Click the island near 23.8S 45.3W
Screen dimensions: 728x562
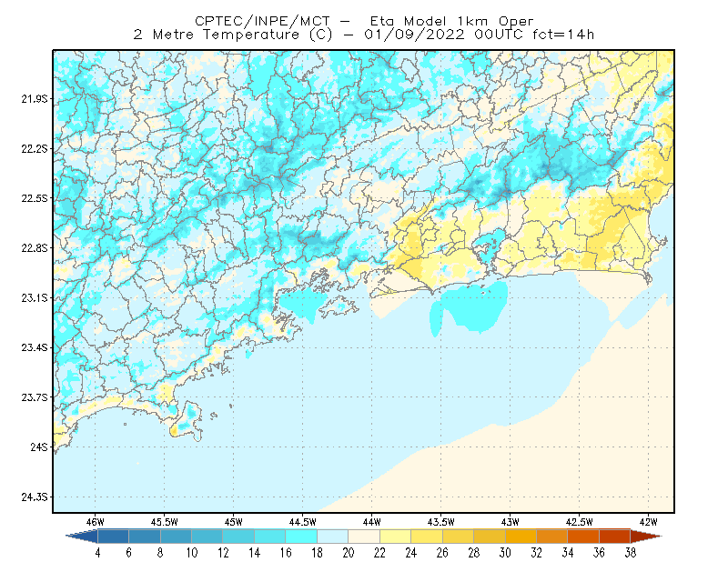coord(187,422)
